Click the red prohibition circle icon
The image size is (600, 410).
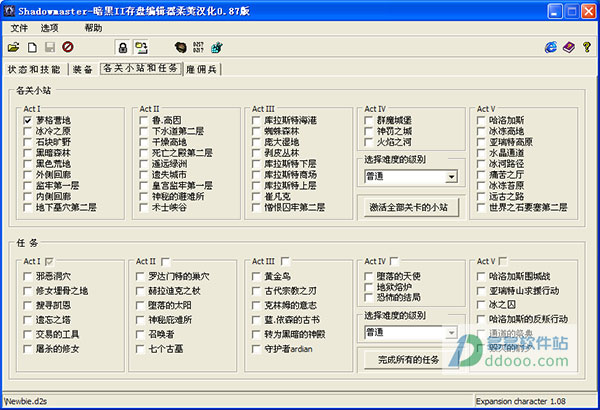tap(68, 47)
